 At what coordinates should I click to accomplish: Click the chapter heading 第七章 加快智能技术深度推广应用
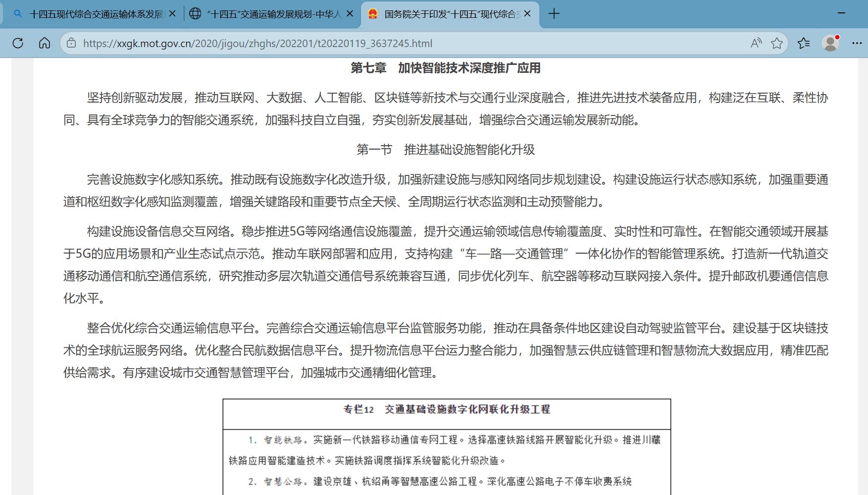445,68
